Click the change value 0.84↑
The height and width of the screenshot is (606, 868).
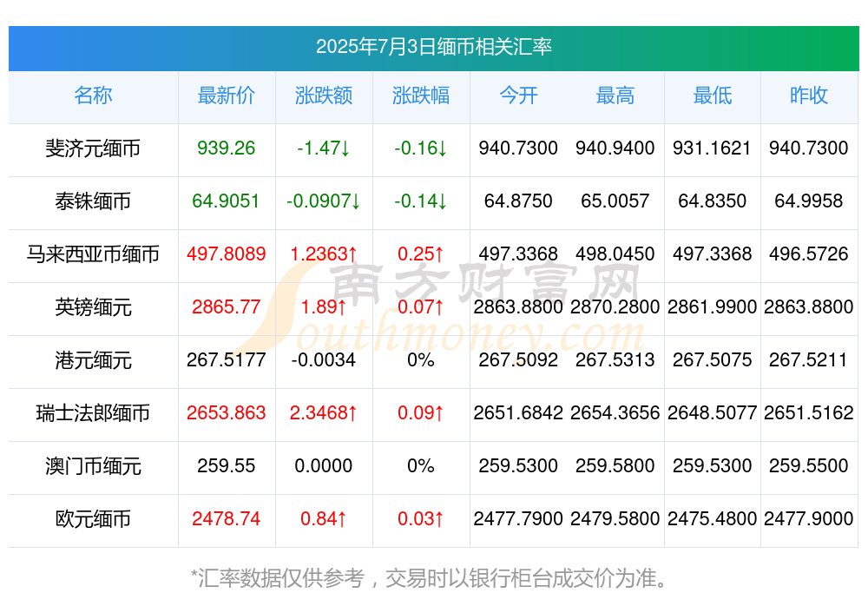[324, 518]
